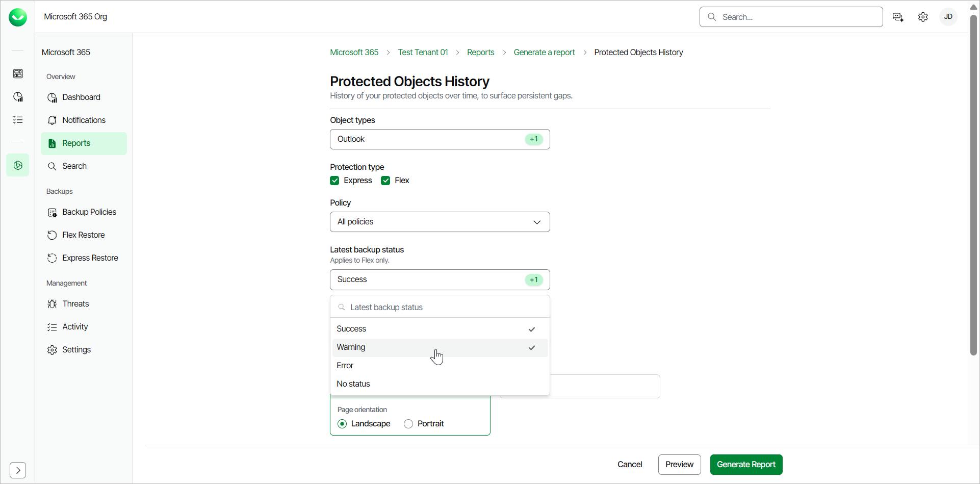980x484 pixels.
Task: Click the Microsoft 365 breadcrumb link
Action: [354, 53]
